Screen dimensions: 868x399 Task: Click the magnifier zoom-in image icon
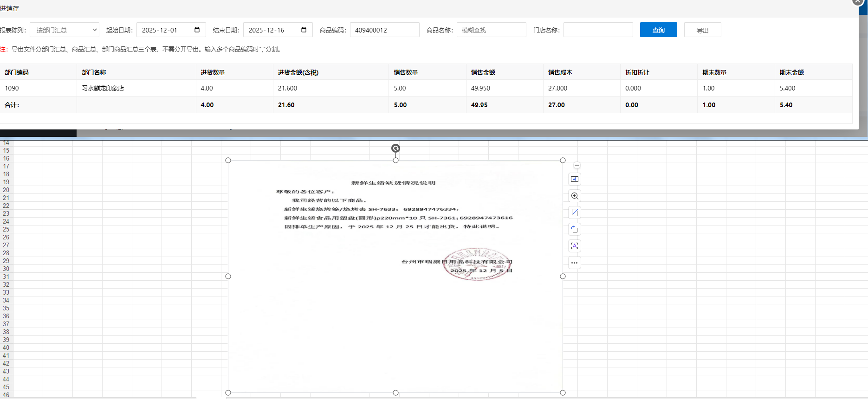575,196
